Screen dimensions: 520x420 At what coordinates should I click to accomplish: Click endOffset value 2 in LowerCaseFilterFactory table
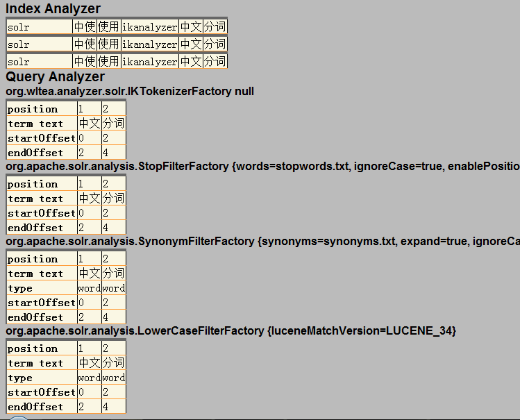[81, 407]
